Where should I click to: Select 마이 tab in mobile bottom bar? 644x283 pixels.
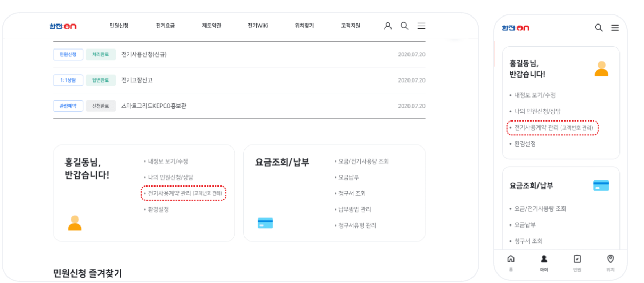544,263
